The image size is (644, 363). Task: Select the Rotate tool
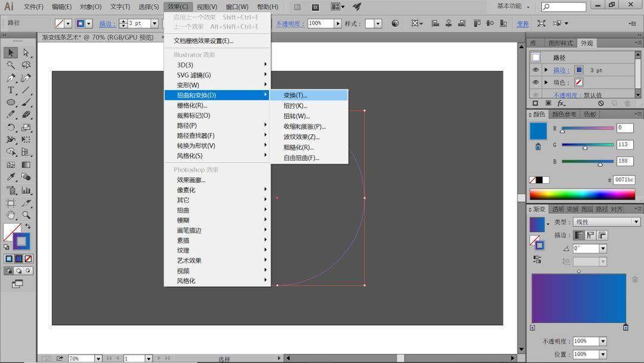tap(10, 127)
